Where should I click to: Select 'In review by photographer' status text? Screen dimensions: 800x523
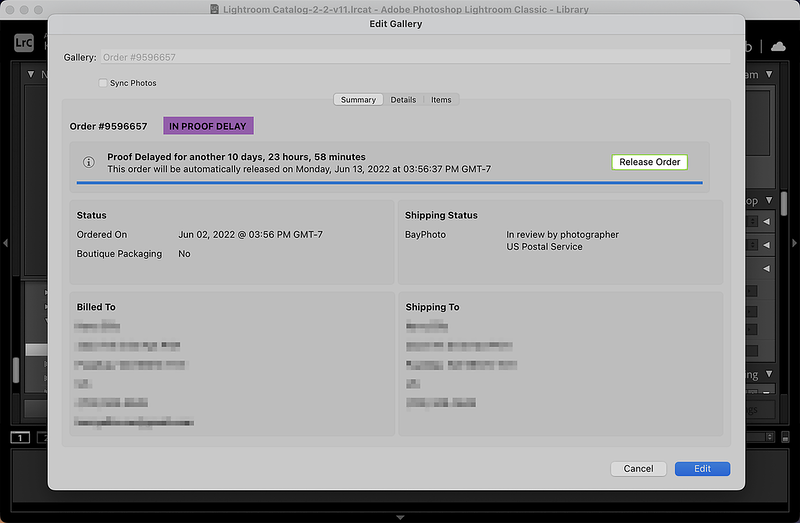[562, 235]
